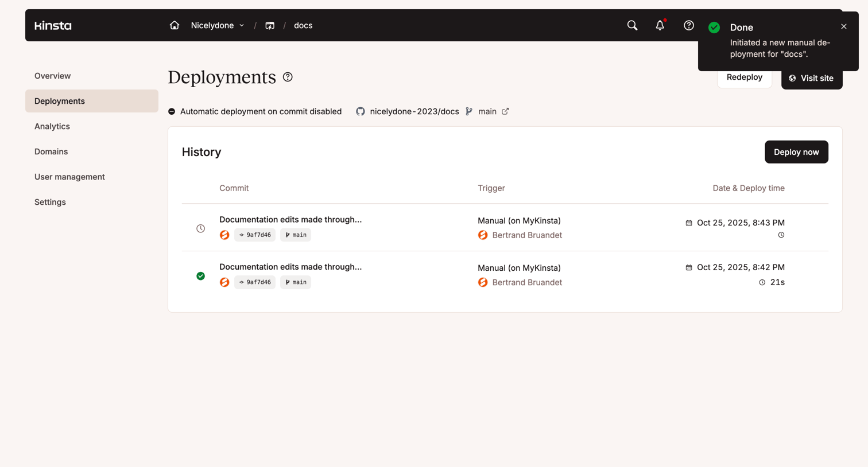Click the green success status icon

(x=200, y=276)
